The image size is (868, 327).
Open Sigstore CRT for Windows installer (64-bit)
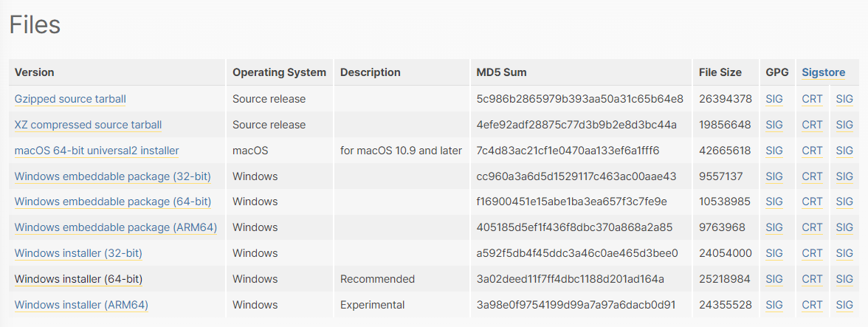(812, 279)
